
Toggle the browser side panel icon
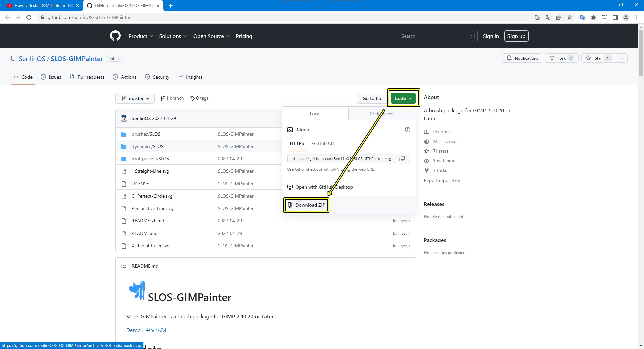[x=615, y=17]
